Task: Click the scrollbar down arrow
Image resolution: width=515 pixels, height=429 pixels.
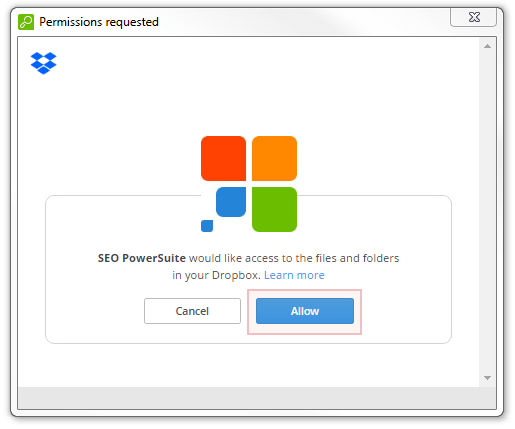Action: click(x=487, y=378)
